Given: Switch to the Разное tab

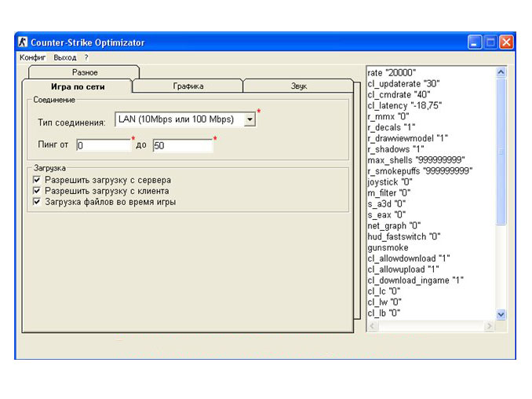Looking at the screenshot, I should (x=85, y=72).
